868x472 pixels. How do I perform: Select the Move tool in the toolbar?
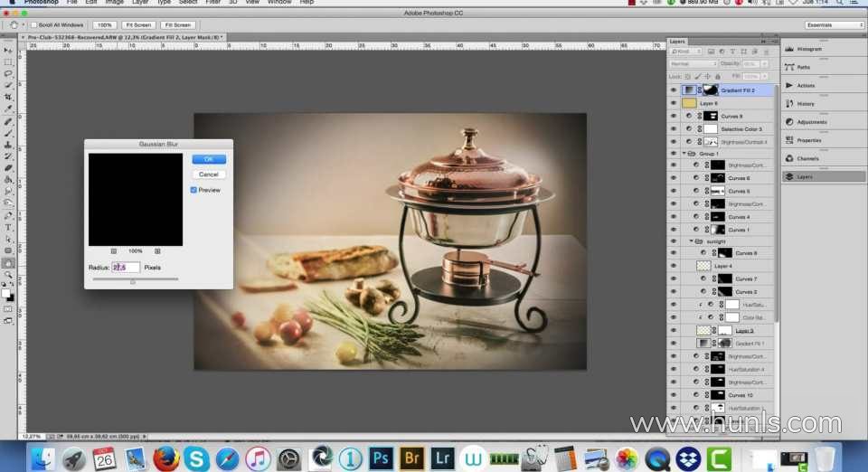(8, 51)
